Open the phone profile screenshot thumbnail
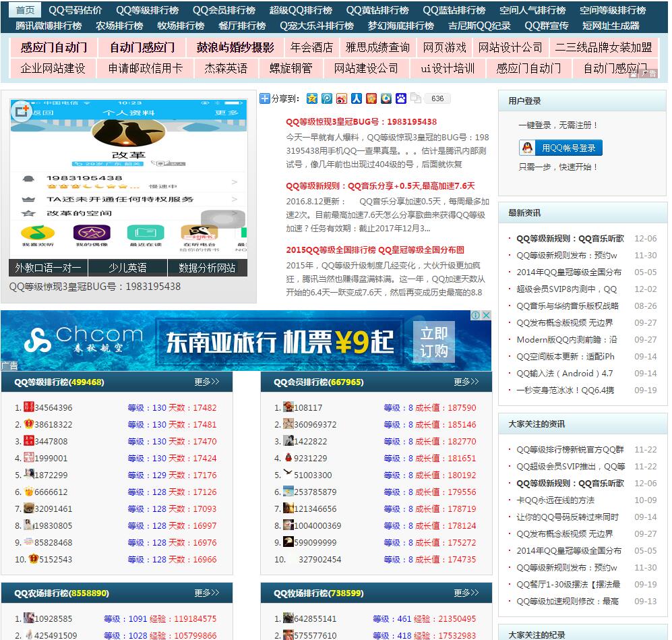This screenshot has height=640, width=672. 129,178
